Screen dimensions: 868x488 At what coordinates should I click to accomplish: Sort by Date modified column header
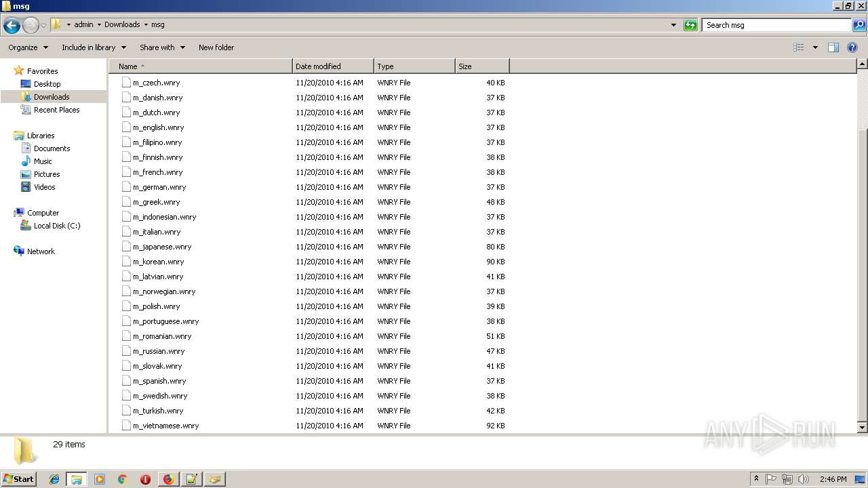333,66
